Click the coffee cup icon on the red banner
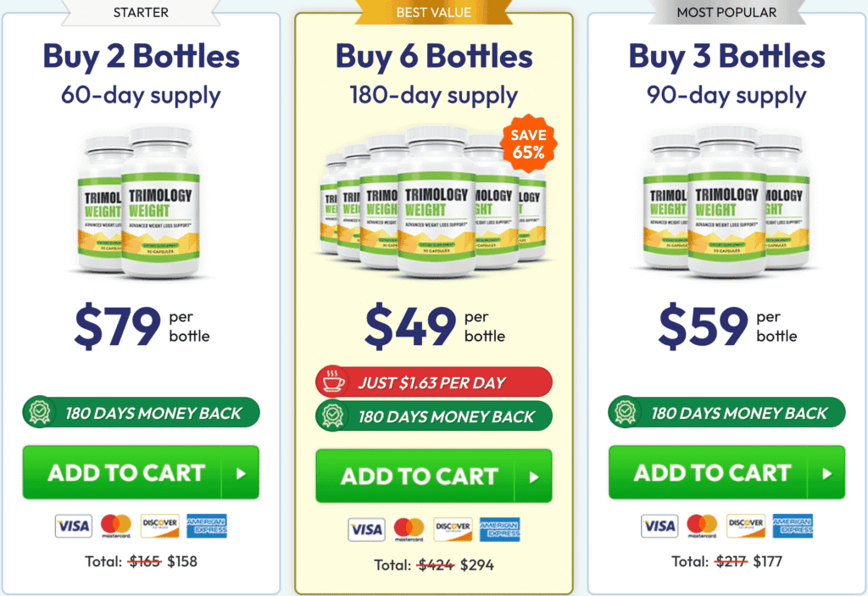 coord(334,382)
